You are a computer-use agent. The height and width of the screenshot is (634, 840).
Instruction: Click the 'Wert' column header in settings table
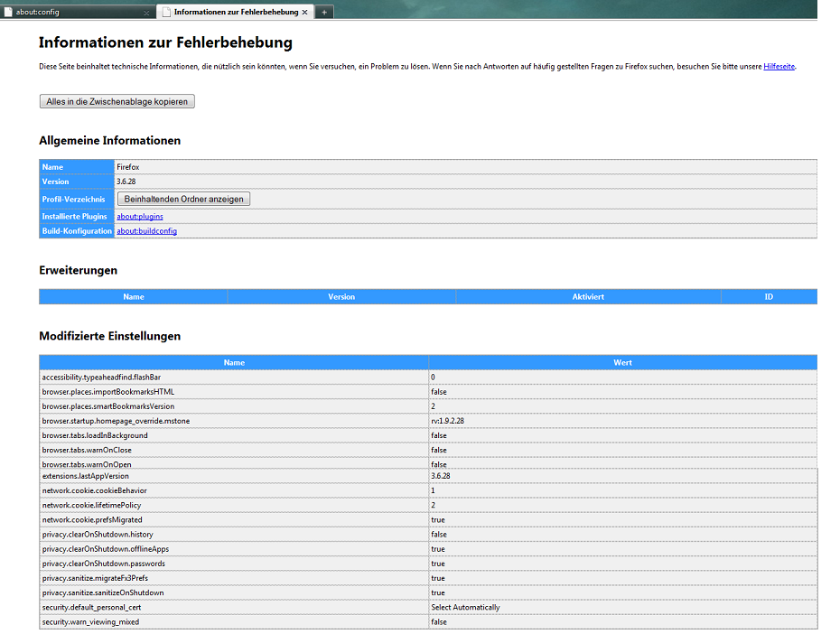[622, 363]
